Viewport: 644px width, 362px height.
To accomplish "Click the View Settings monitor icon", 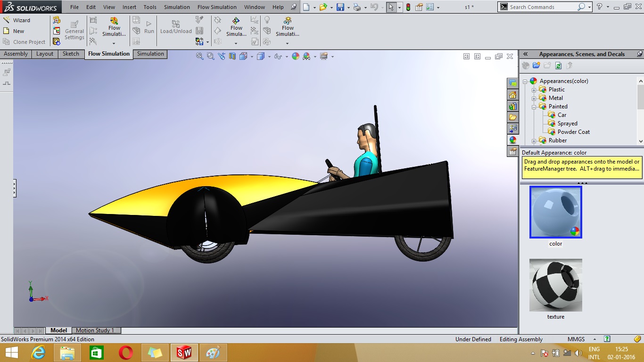I will tap(323, 56).
